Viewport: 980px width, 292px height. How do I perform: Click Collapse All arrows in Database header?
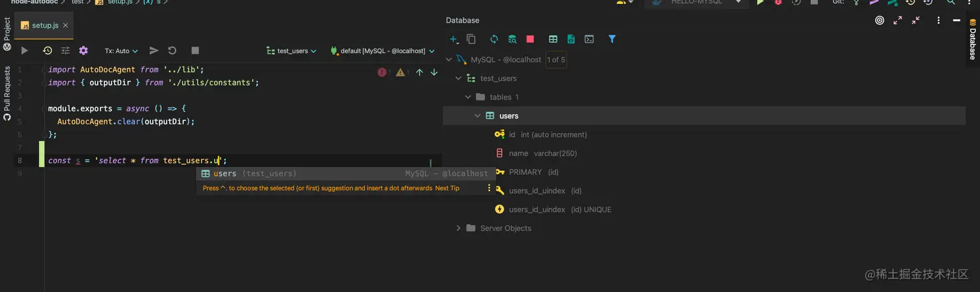[x=916, y=21]
